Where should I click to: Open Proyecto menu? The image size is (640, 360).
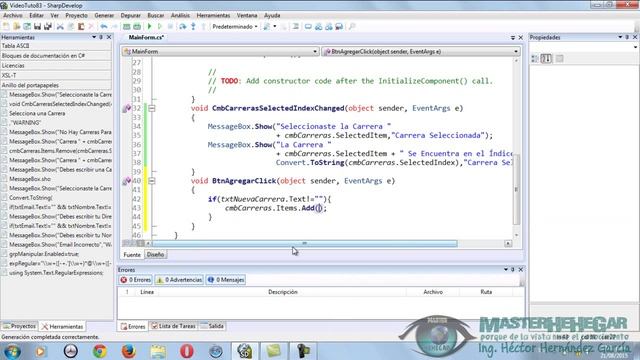point(76,16)
